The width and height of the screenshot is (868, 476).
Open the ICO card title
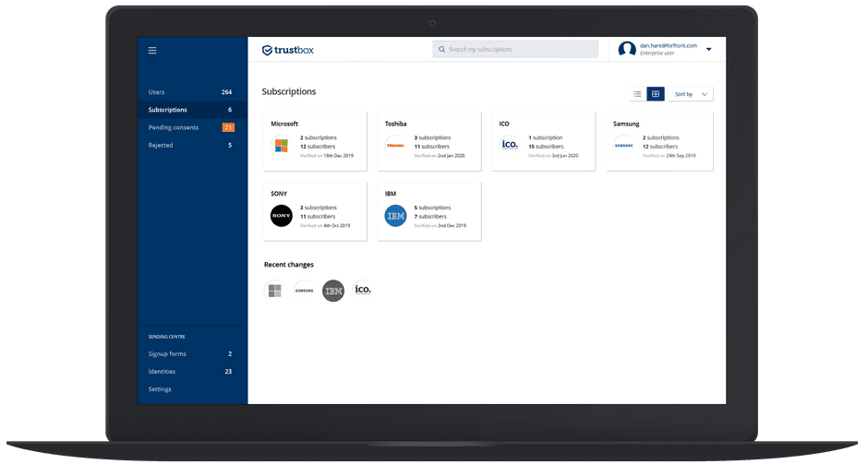tap(504, 124)
